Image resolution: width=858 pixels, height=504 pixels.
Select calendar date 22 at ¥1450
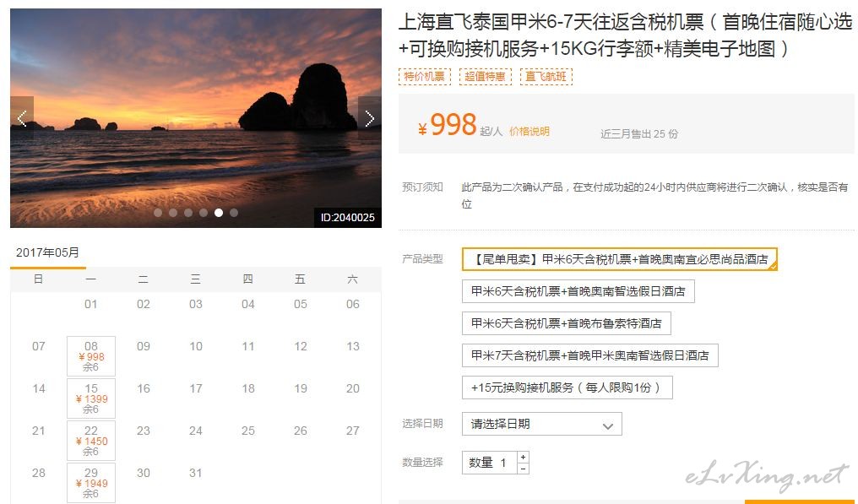click(91, 441)
